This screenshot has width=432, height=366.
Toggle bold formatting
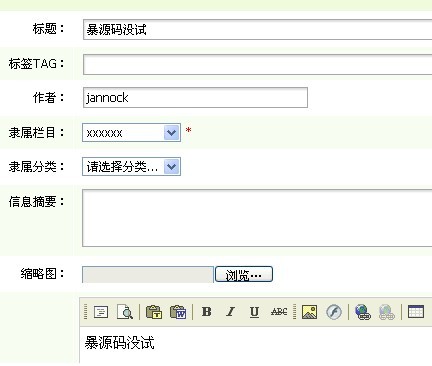point(207,312)
